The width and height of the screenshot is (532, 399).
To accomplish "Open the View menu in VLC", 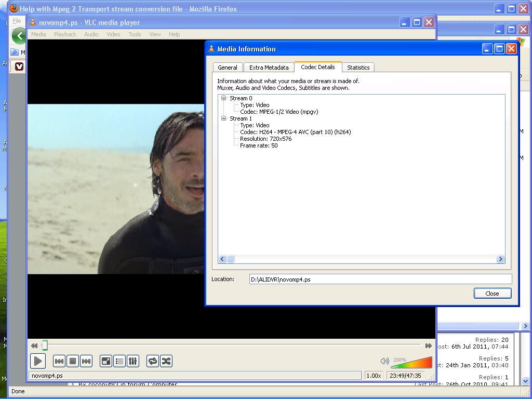I will click(x=155, y=34).
